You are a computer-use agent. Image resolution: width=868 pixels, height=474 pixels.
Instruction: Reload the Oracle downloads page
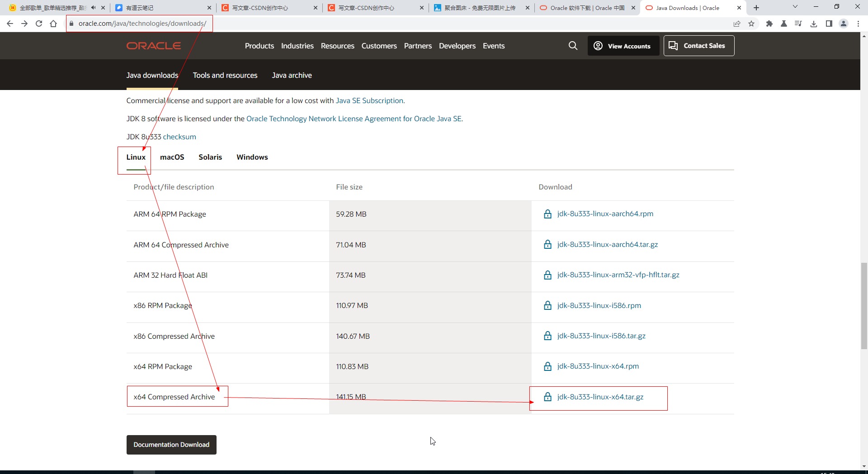39,24
